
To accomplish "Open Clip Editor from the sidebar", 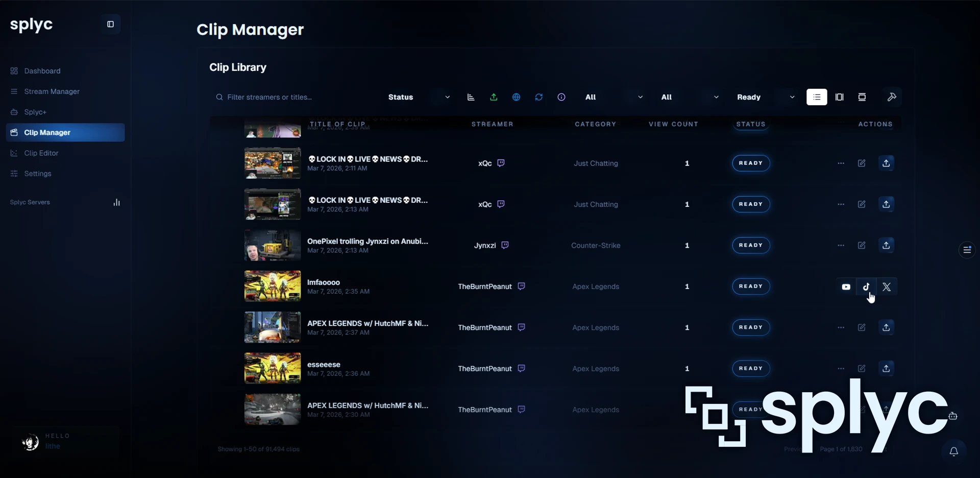I will [41, 153].
